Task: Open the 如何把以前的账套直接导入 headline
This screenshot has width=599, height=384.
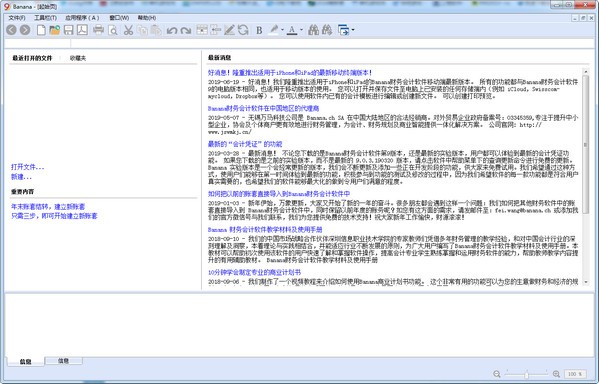Action: click(279, 194)
